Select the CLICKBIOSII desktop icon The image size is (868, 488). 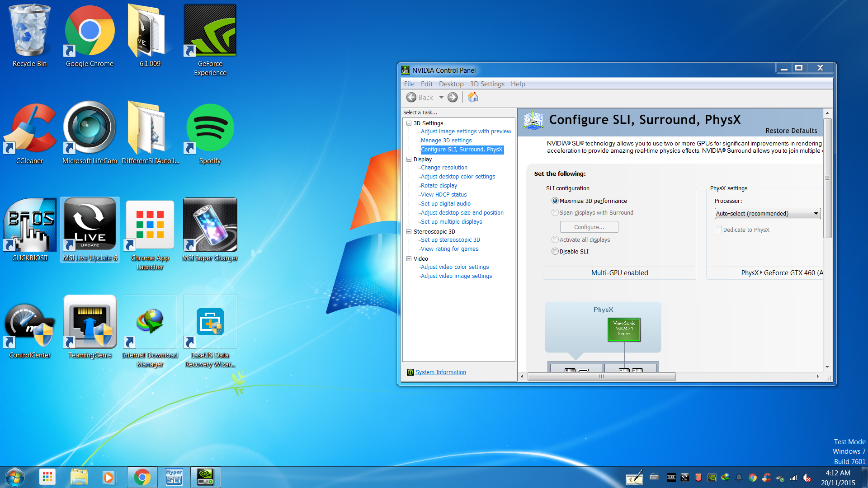tap(30, 230)
